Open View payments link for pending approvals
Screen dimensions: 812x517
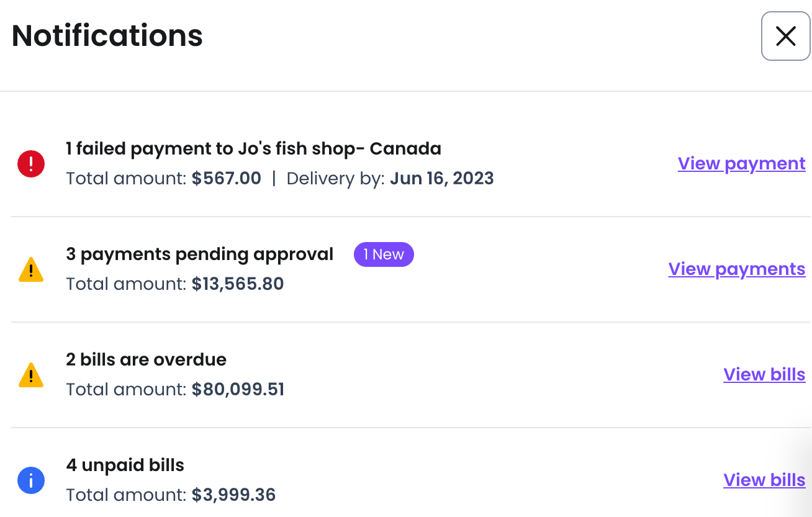click(737, 269)
